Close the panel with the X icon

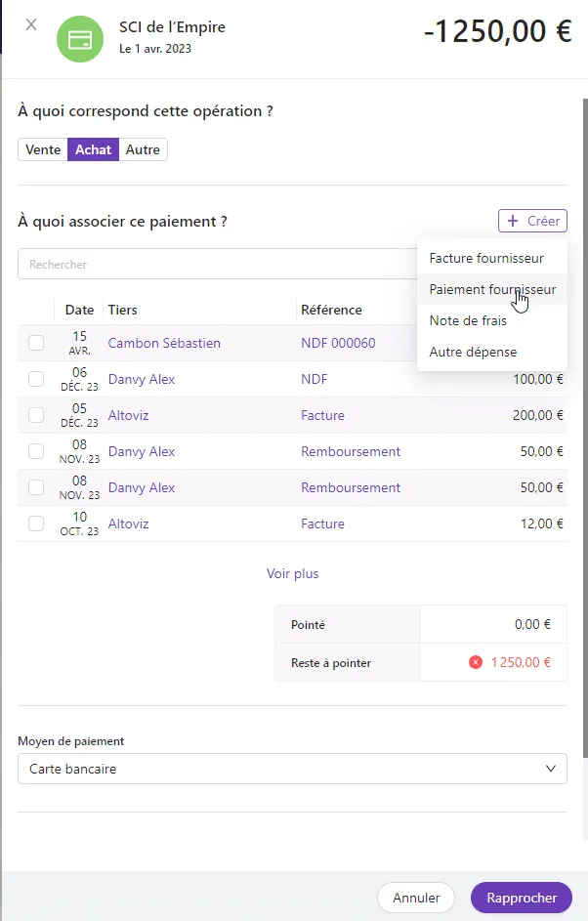tap(31, 24)
